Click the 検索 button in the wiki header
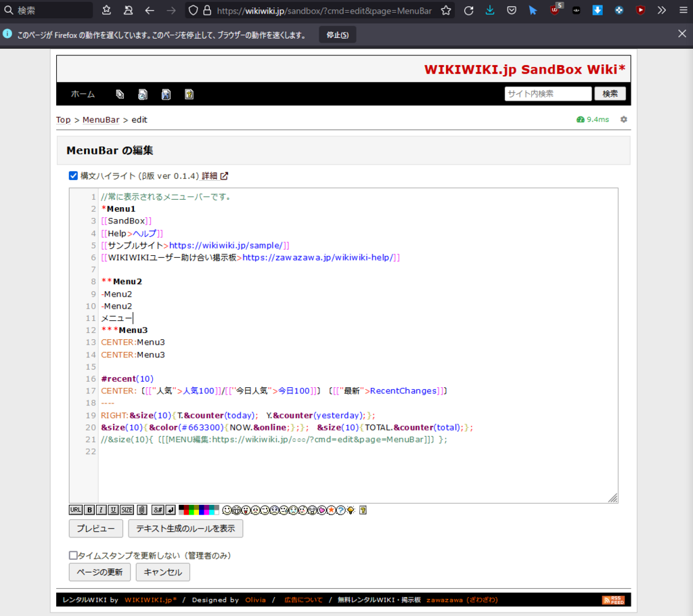Viewport: 693px width, 616px height. (610, 93)
